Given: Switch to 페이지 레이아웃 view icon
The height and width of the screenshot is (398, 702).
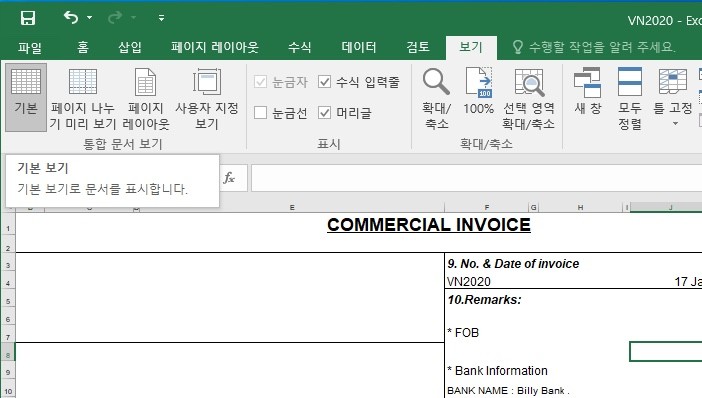Looking at the screenshot, I should pos(146,97).
